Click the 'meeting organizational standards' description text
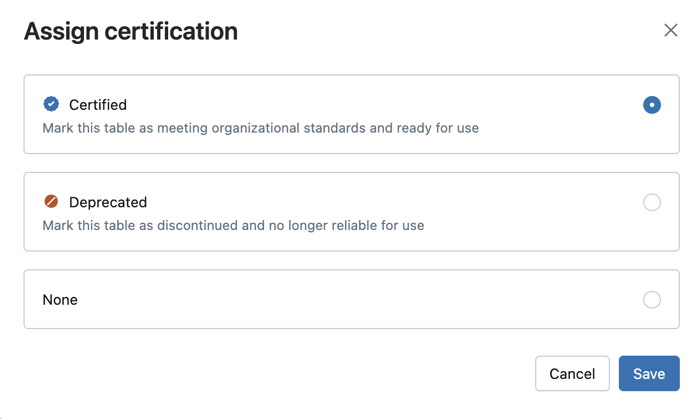Viewport: 700px width, 419px height. 261,128
